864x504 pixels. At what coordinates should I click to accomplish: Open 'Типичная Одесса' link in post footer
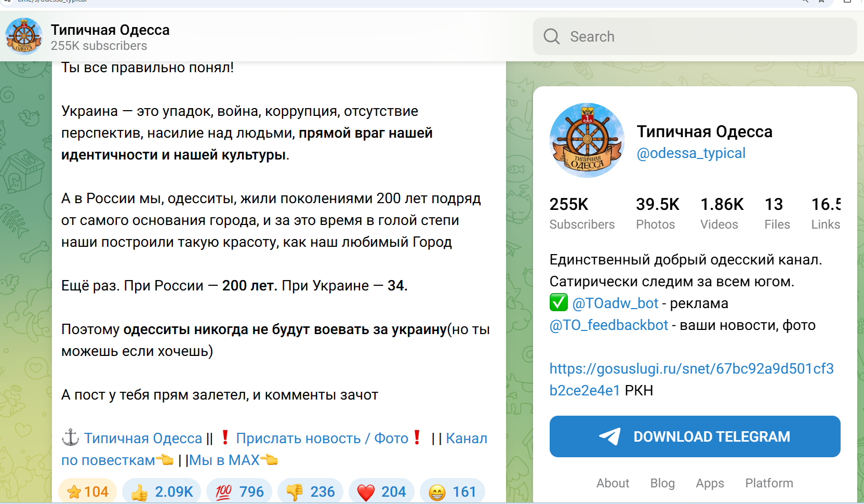point(143,439)
